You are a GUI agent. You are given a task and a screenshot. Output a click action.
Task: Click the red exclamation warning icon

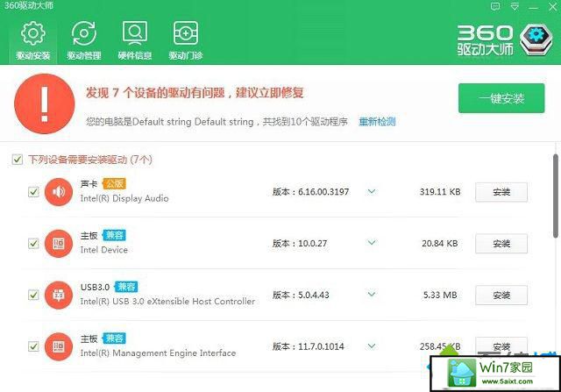click(45, 103)
